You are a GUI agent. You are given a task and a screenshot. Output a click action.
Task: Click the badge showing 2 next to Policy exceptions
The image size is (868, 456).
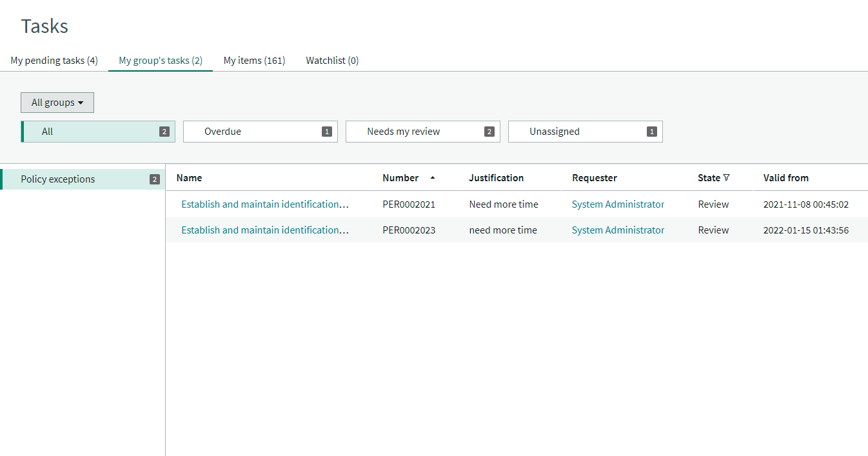tap(154, 179)
